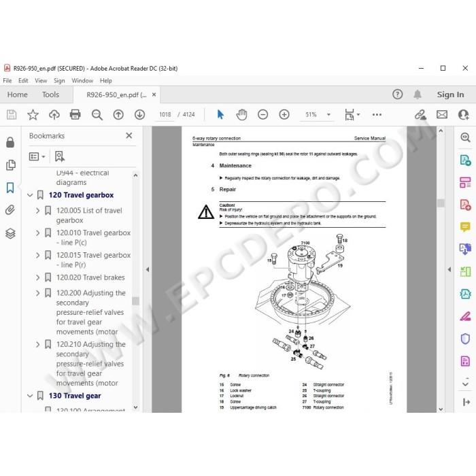Open Find text search tool
The width and height of the screenshot is (476, 476).
[97, 115]
